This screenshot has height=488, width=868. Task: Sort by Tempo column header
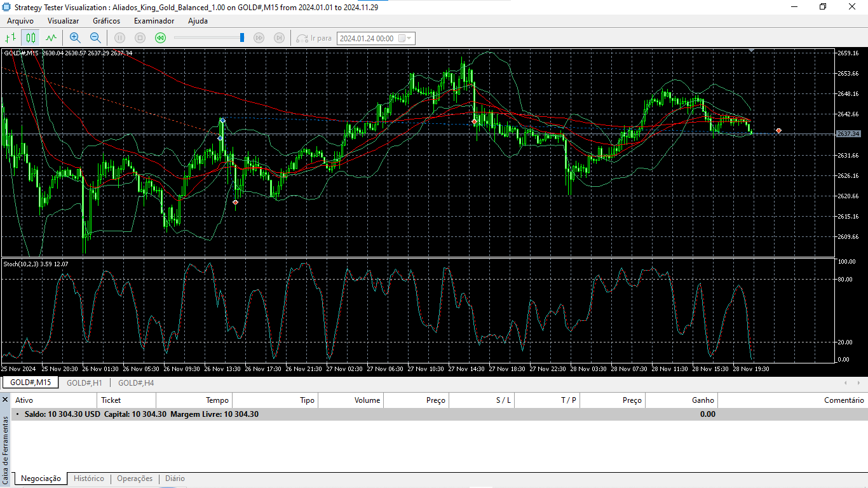click(x=194, y=400)
